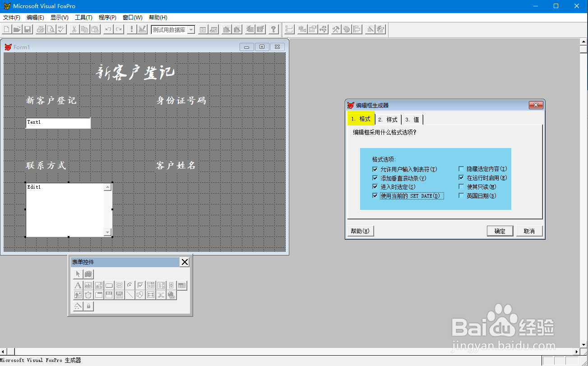Click the 身份证号码 label on Form1
The width and height of the screenshot is (588, 366).
[x=181, y=101]
